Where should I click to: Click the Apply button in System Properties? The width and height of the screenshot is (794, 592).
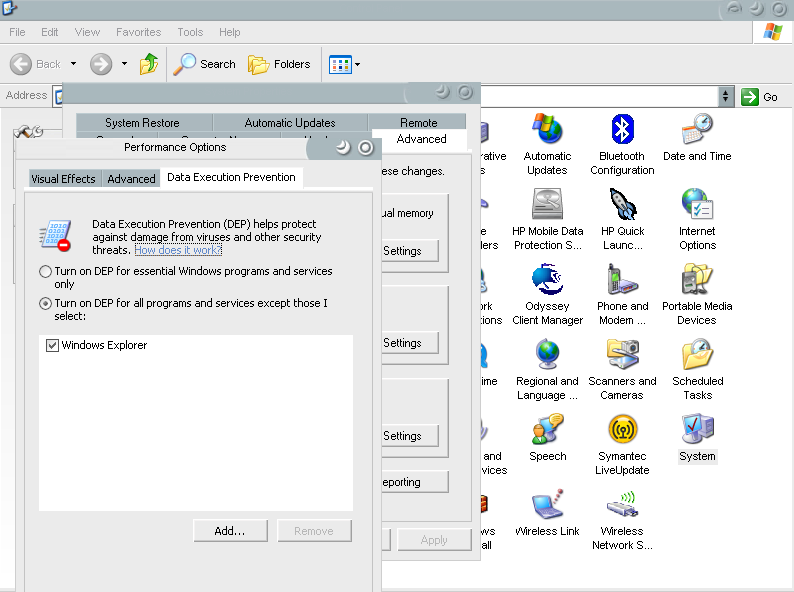point(434,540)
